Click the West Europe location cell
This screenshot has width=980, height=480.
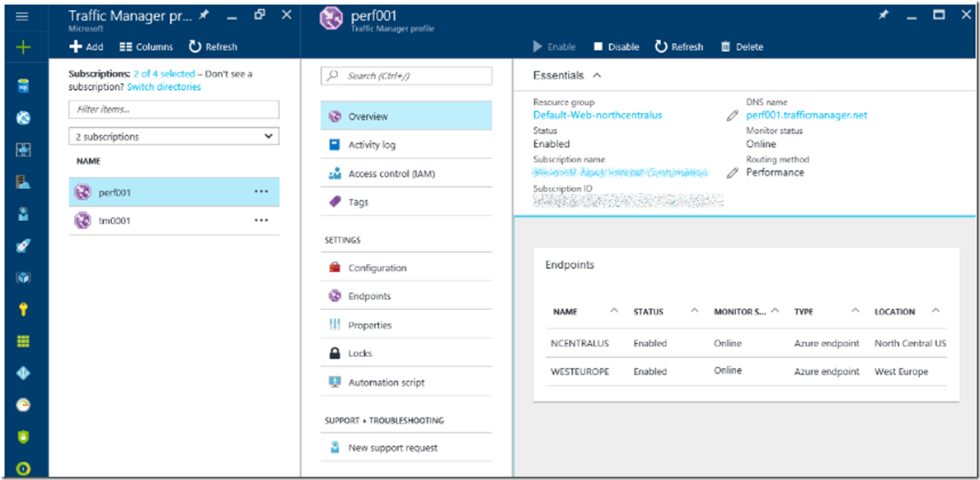901,371
